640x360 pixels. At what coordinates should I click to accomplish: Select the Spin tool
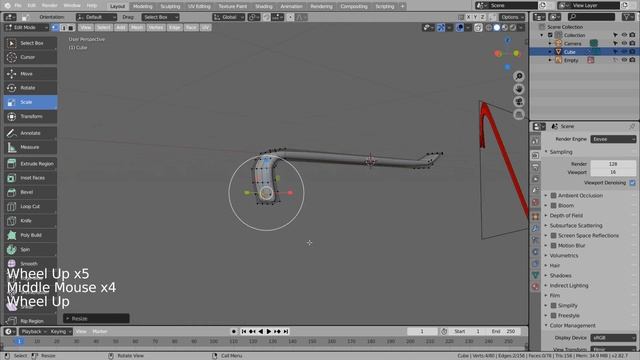tap(31, 249)
